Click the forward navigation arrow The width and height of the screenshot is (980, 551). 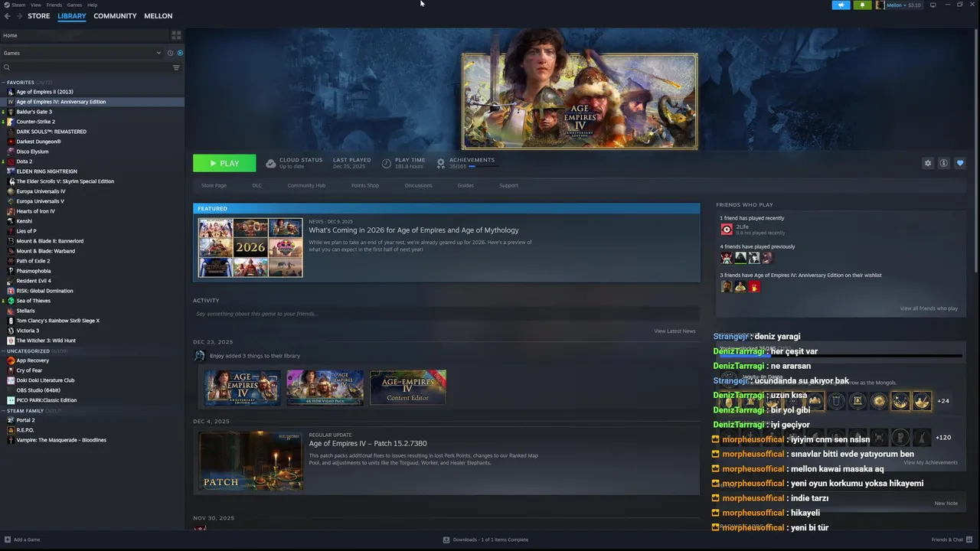pyautogui.click(x=18, y=16)
